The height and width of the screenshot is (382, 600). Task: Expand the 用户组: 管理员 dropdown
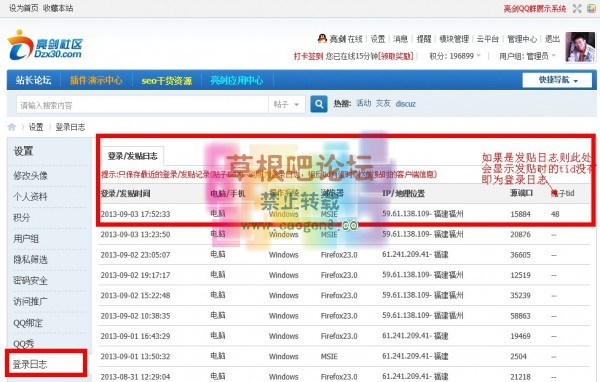point(527,56)
